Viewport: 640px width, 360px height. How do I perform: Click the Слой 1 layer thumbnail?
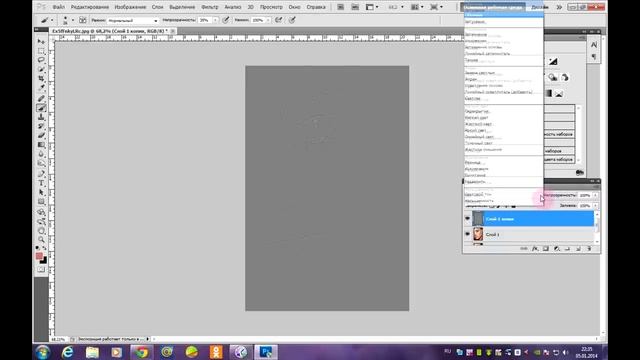point(478,234)
